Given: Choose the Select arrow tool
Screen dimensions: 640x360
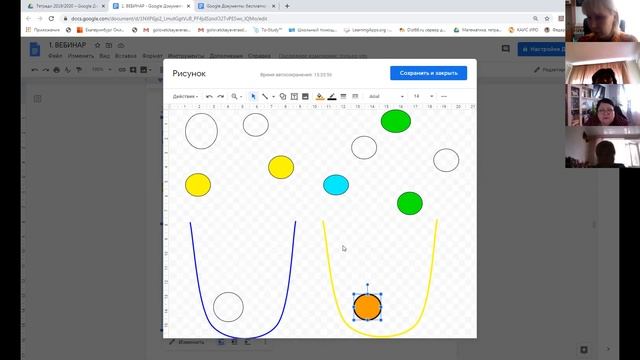Looking at the screenshot, I should click(253, 96).
